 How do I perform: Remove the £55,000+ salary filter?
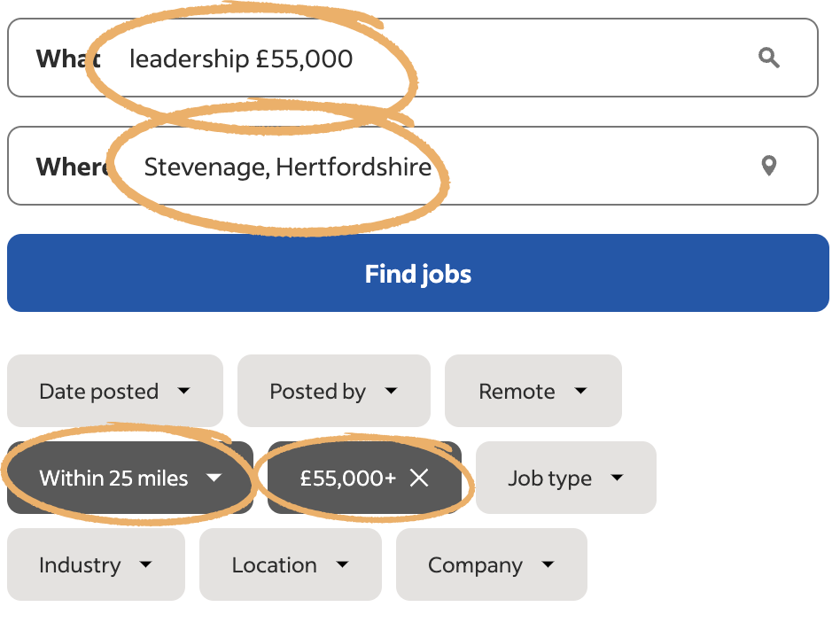tap(419, 478)
